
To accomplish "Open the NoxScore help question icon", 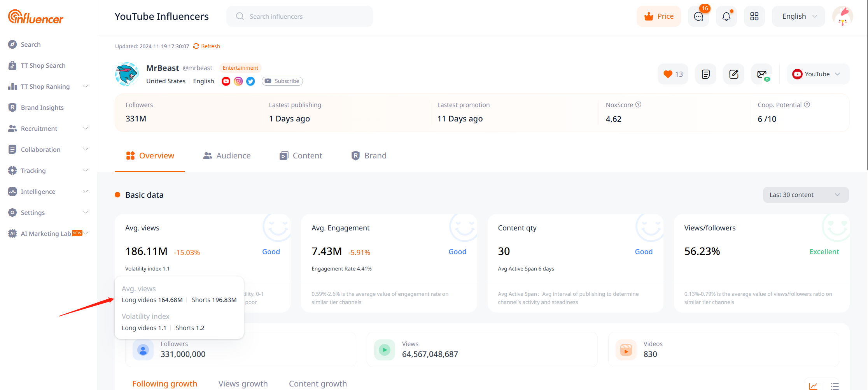I will pos(638,105).
